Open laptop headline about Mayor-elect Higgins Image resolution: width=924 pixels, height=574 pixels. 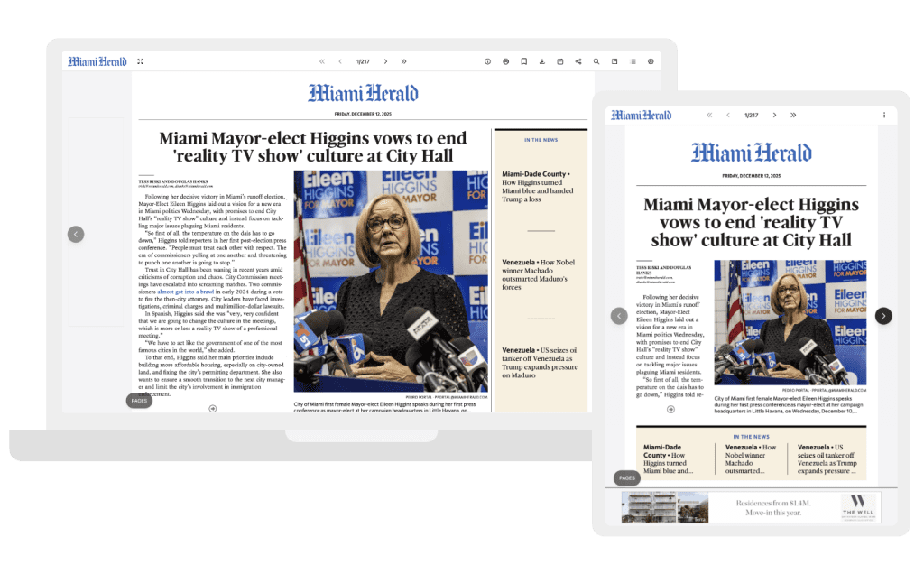[312, 147]
